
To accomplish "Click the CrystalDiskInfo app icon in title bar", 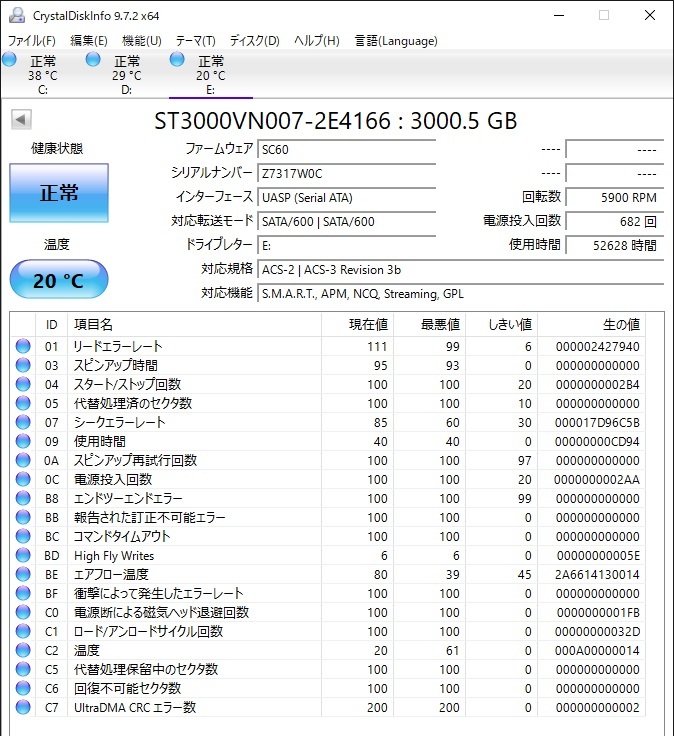I will point(16,15).
